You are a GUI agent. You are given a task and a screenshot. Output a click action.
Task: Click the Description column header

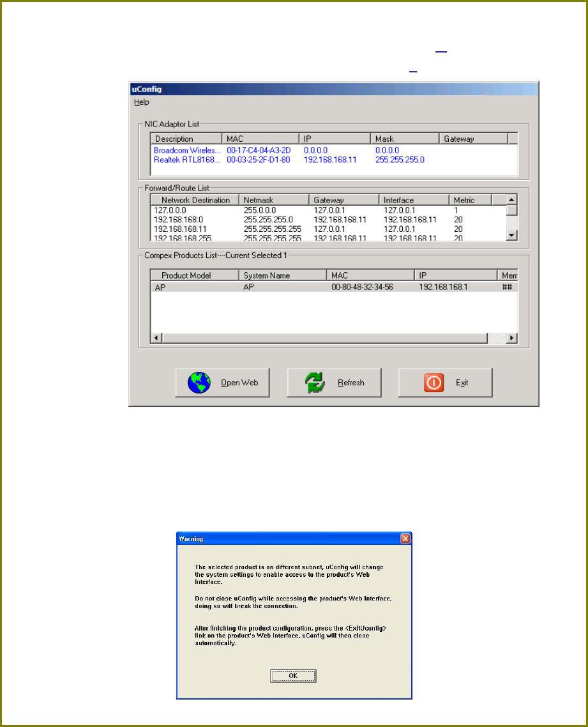pos(186,139)
